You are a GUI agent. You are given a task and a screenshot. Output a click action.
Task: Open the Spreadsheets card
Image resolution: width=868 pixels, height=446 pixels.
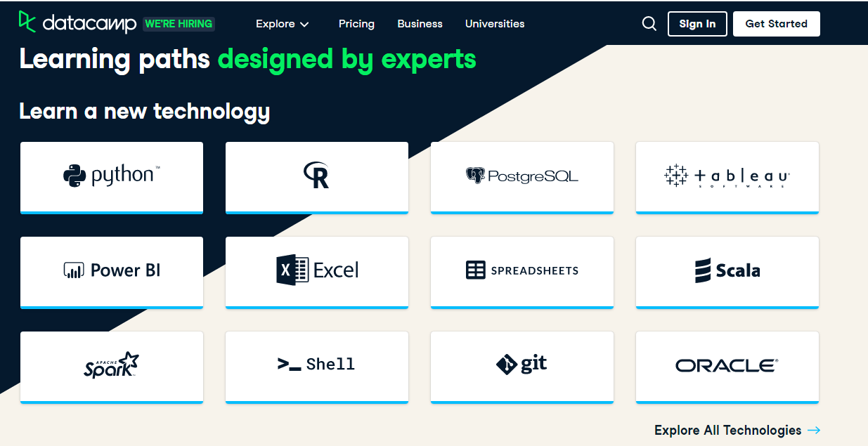(522, 273)
